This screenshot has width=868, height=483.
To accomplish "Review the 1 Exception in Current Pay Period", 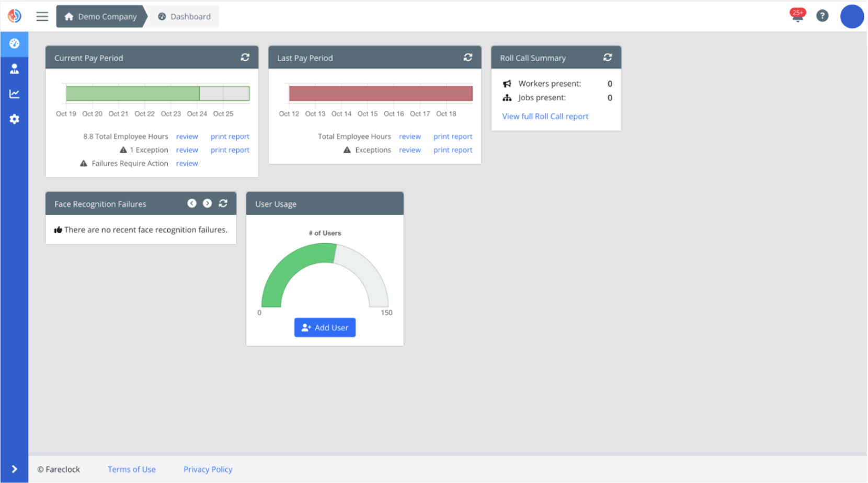I will pos(187,150).
